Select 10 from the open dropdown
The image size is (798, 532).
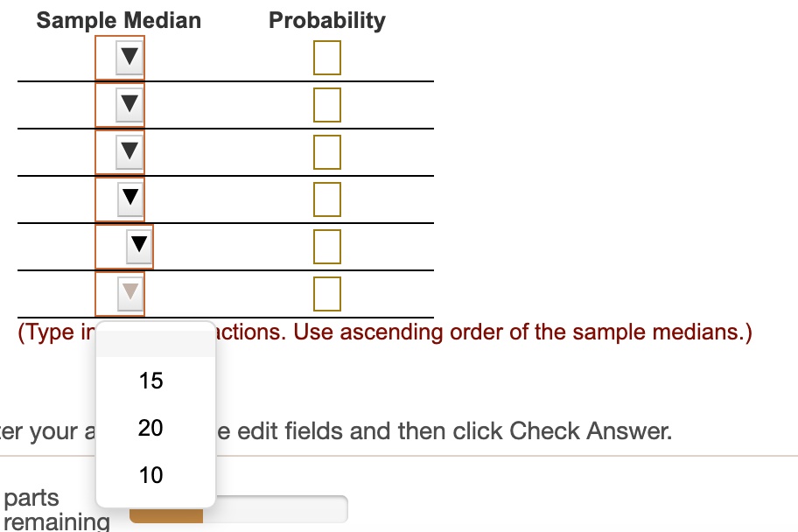(x=151, y=475)
